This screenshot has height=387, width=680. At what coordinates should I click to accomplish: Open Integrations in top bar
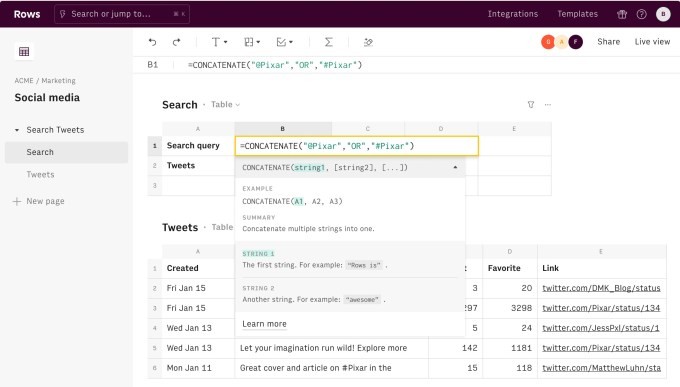(x=513, y=14)
